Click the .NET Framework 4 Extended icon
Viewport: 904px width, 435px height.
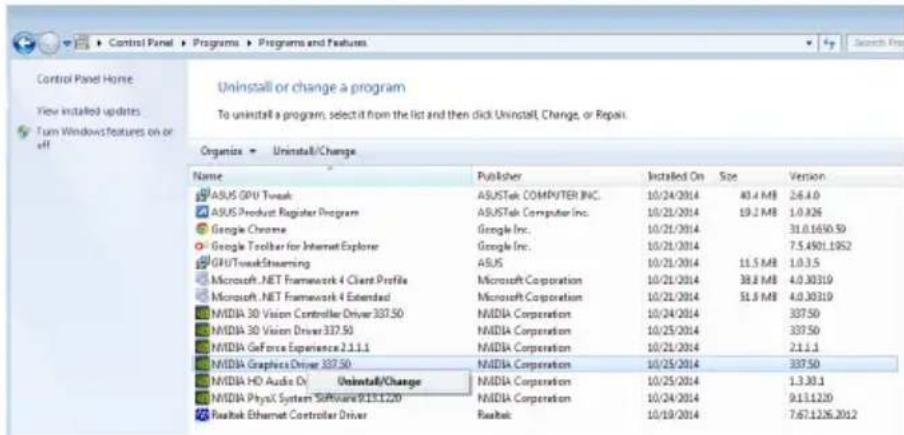pyautogui.click(x=200, y=297)
